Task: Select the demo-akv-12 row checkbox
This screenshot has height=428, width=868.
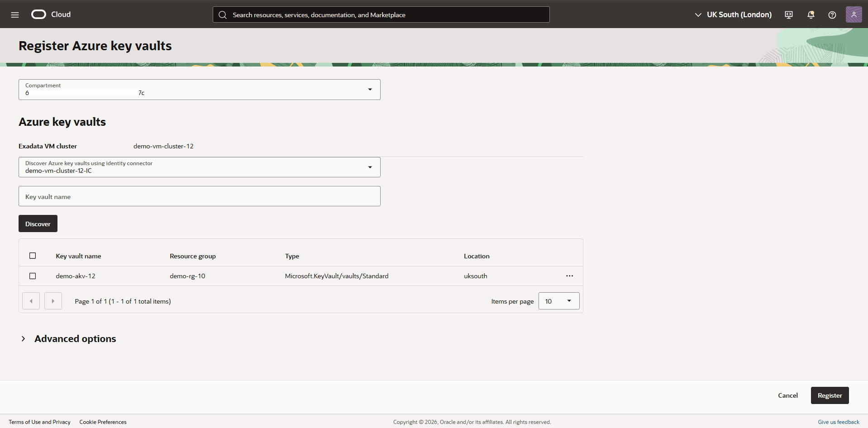Action: [x=32, y=276]
